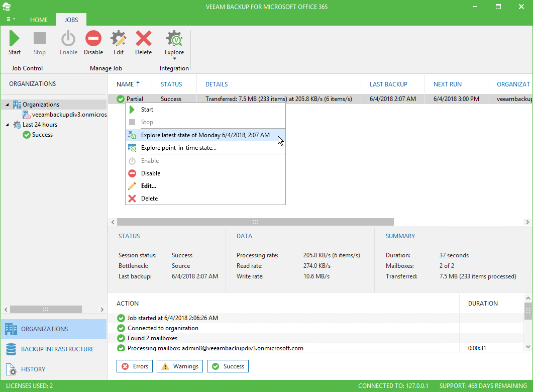Select the Partial job row name
Viewport: 533px width, 392px height.
[135, 99]
